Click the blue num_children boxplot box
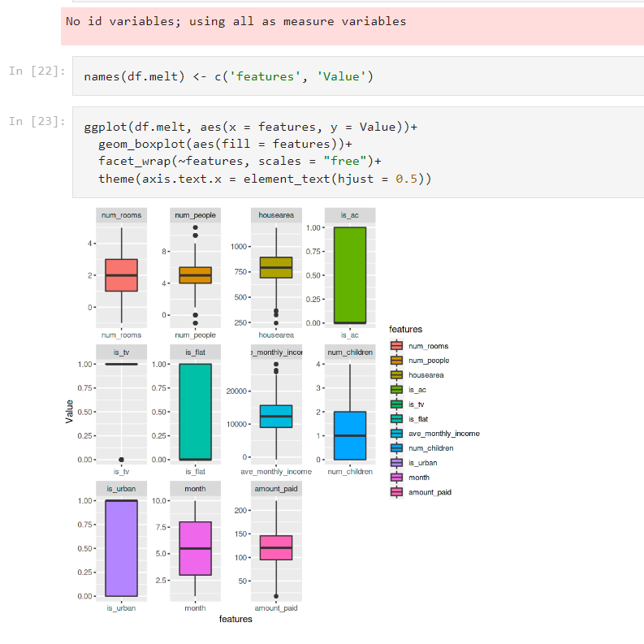Screen dimensions: 644x644 [x=350, y=435]
